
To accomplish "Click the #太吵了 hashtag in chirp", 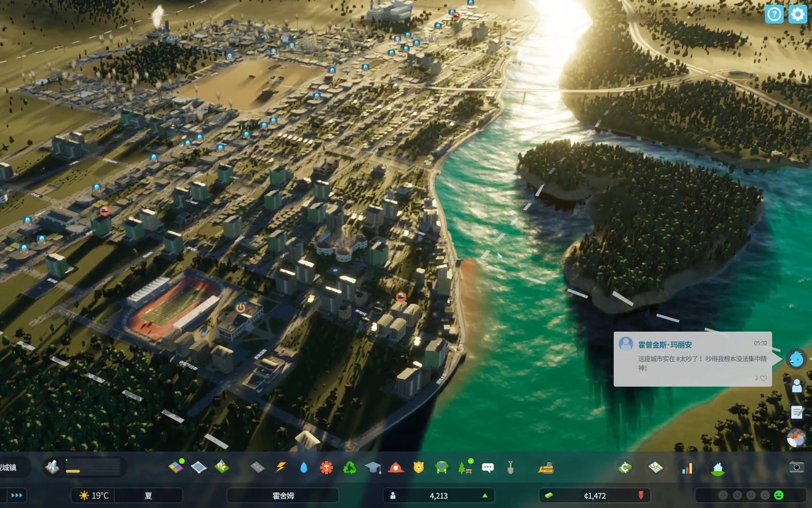I will (689, 358).
